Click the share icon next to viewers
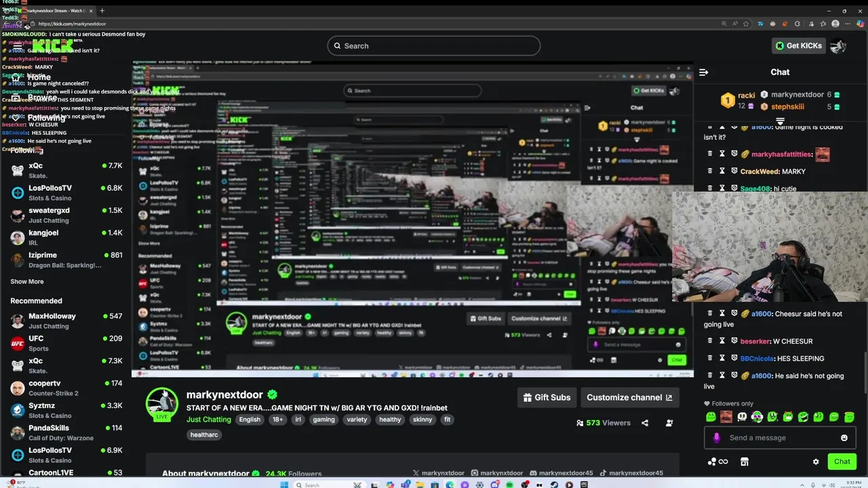 coord(645,423)
